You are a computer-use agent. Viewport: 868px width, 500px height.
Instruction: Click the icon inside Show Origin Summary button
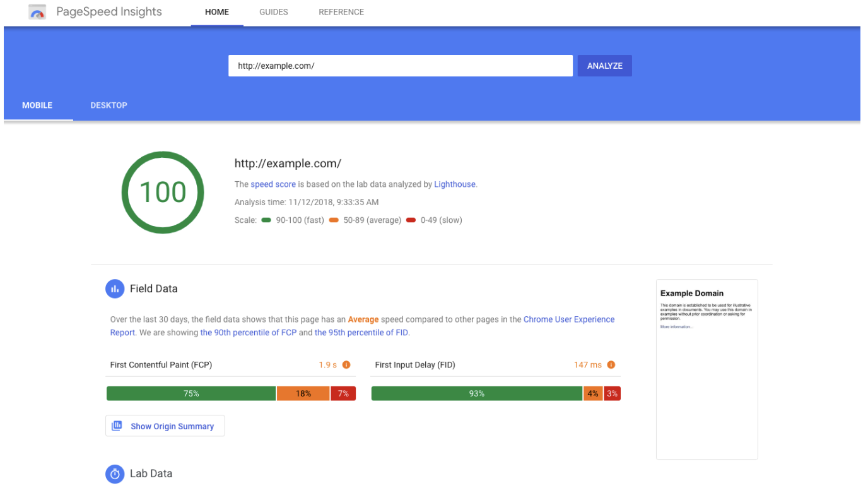(x=117, y=426)
